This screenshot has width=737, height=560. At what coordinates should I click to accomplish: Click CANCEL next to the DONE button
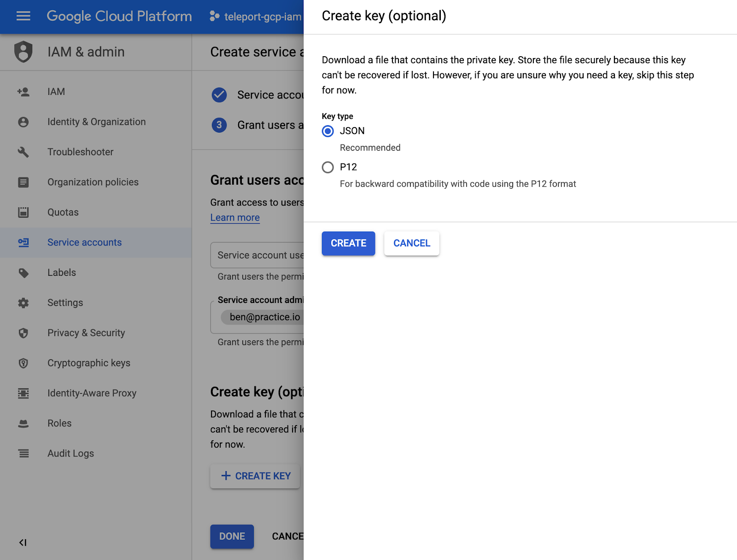point(287,537)
